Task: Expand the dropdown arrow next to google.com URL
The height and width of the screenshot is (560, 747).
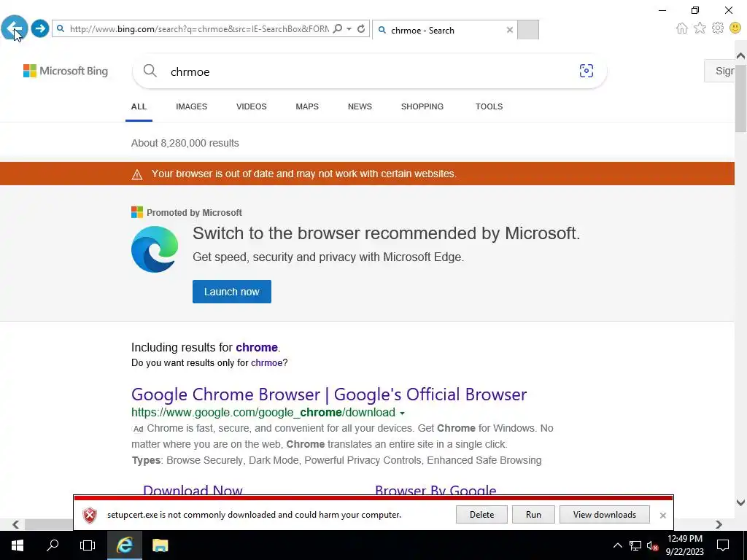Action: (403, 413)
